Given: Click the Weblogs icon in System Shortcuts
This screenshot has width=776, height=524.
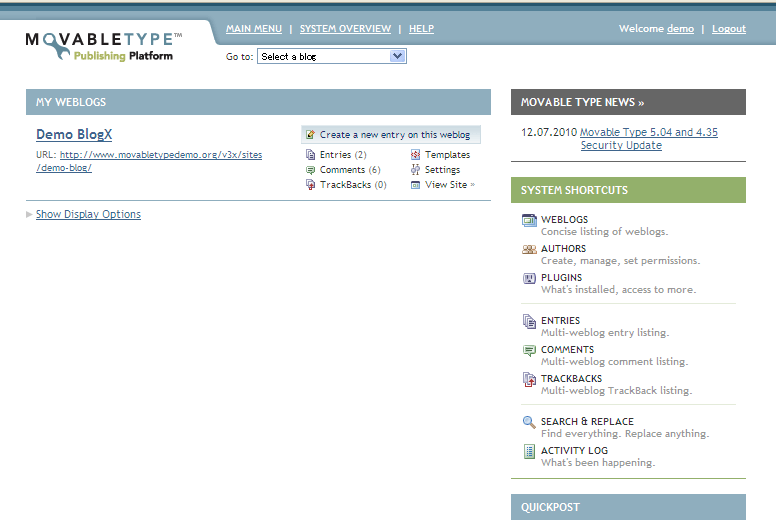Looking at the screenshot, I should (x=529, y=220).
